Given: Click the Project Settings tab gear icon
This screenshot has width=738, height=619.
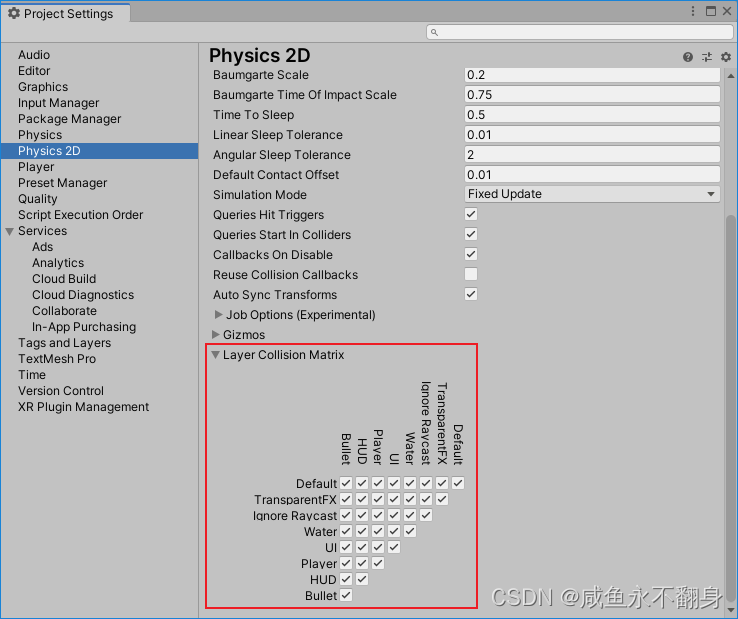Looking at the screenshot, I should [14, 13].
